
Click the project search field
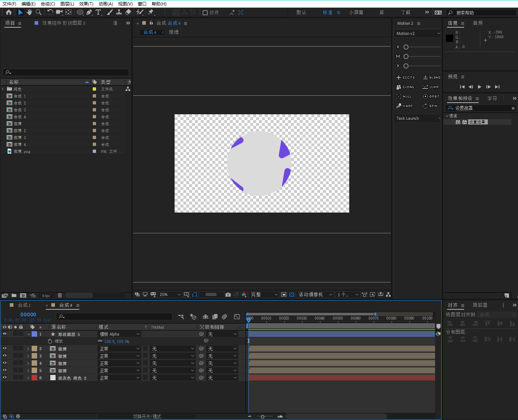[66, 72]
